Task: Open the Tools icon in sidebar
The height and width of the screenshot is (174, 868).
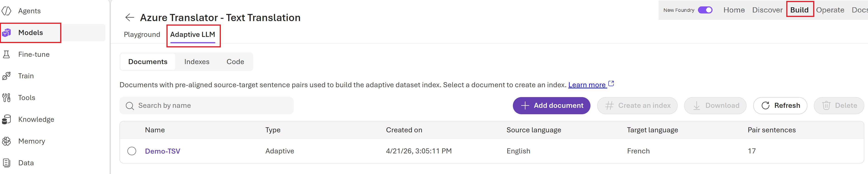Action: (x=6, y=98)
